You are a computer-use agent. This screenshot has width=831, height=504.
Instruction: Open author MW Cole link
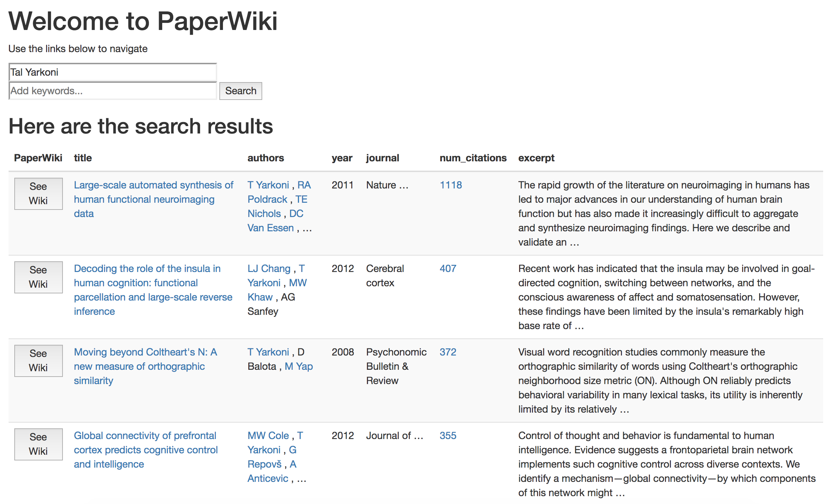click(x=268, y=435)
